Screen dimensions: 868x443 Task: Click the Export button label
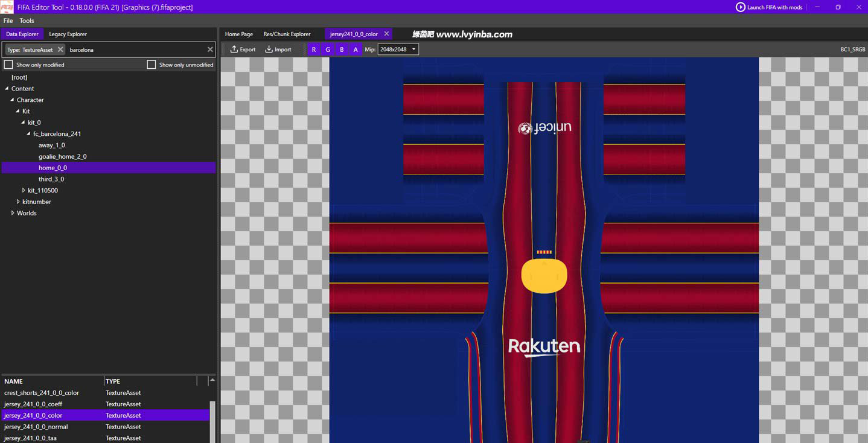click(248, 49)
